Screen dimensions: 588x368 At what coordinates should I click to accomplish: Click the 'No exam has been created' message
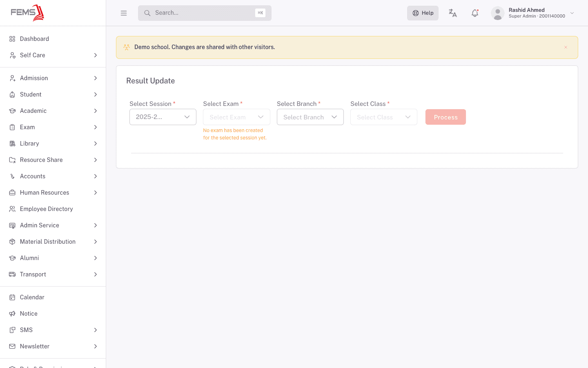point(235,134)
